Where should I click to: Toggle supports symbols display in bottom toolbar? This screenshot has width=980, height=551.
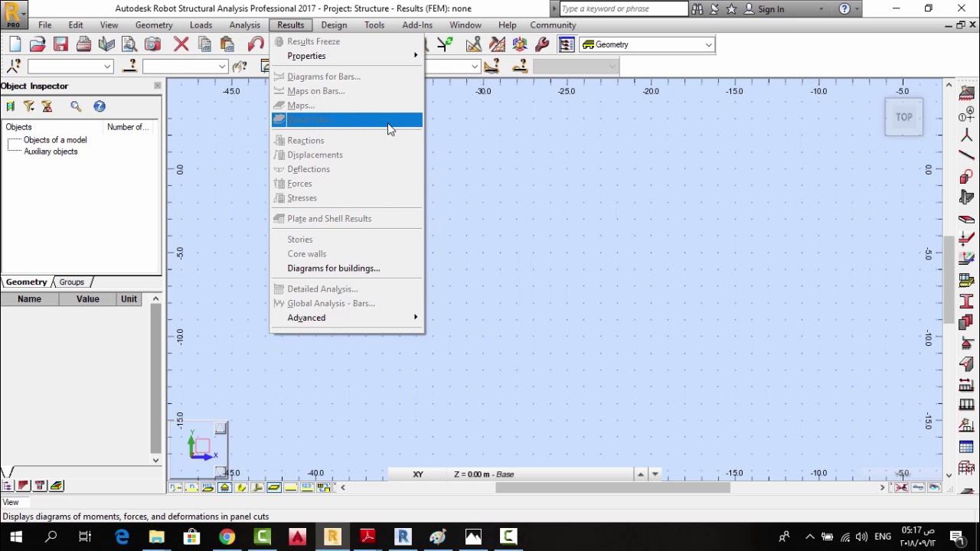click(x=224, y=487)
